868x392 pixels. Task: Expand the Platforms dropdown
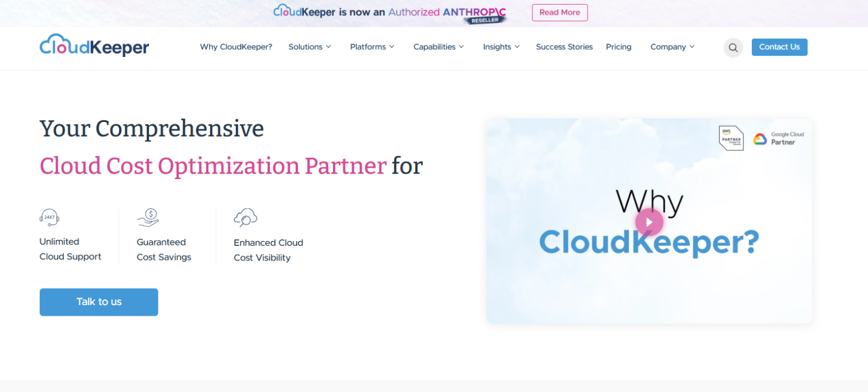pos(372,46)
